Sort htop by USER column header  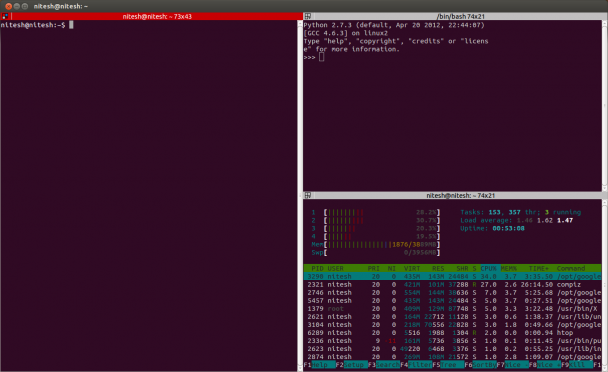(335, 268)
